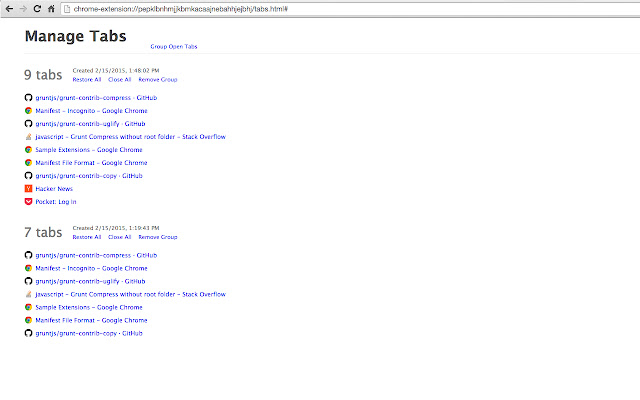Click the orange Hacker News favicon
640x400 pixels.
pyautogui.click(x=28, y=189)
